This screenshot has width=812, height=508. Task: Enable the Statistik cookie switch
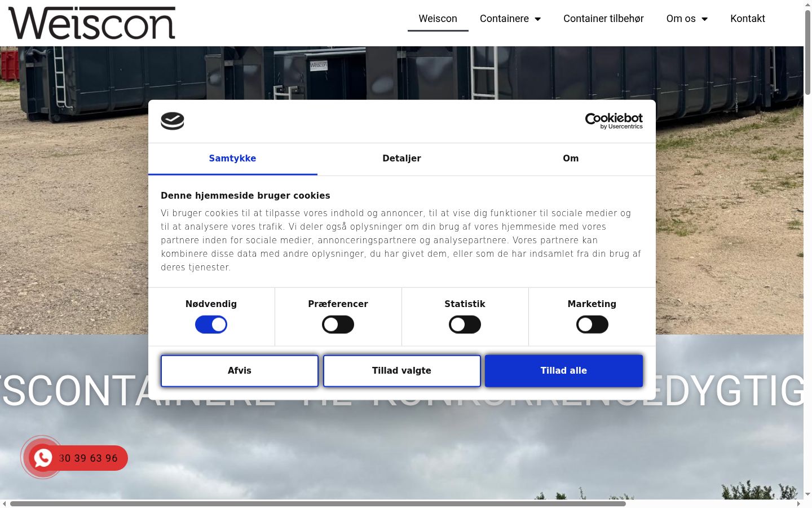(x=465, y=325)
